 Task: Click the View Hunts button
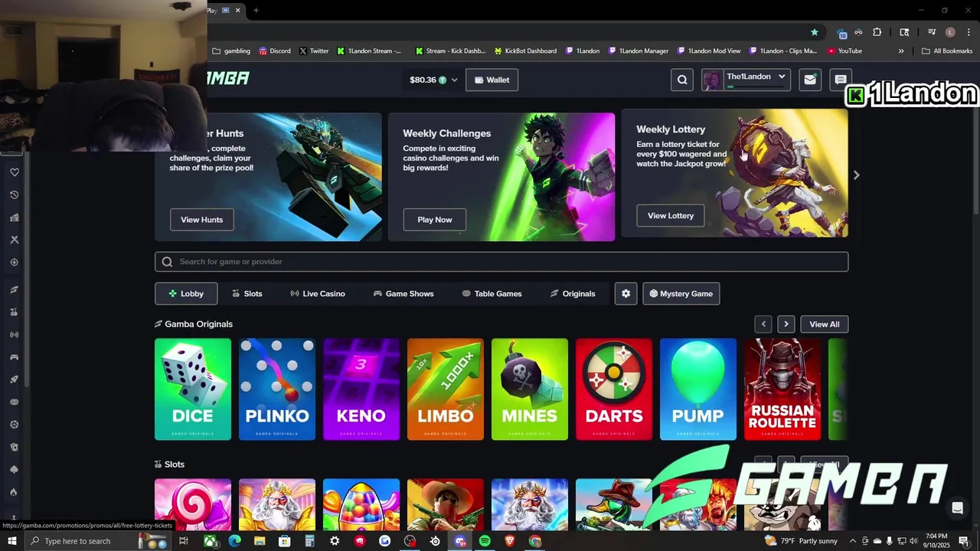point(201,220)
